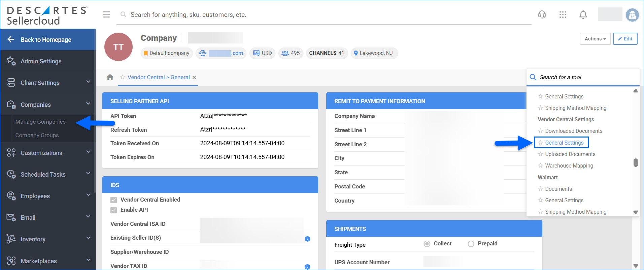
Task: Click the user profile avatar
Action: point(632,15)
